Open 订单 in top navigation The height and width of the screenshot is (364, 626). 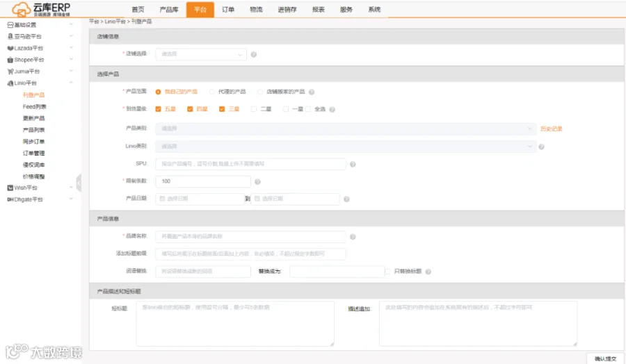click(228, 10)
